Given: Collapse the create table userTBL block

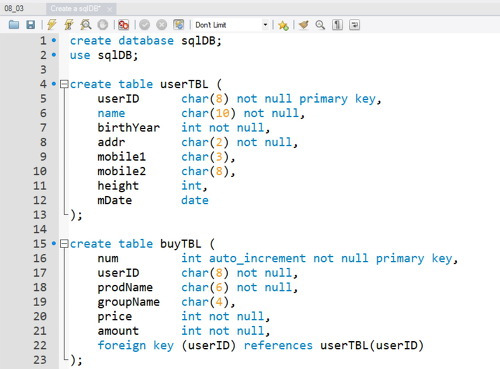Looking at the screenshot, I should (64, 84).
